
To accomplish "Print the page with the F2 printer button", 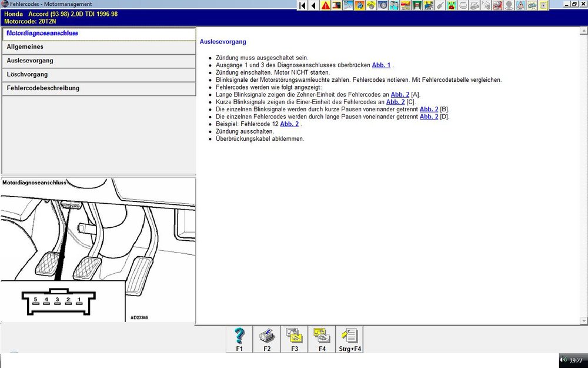I will [267, 339].
